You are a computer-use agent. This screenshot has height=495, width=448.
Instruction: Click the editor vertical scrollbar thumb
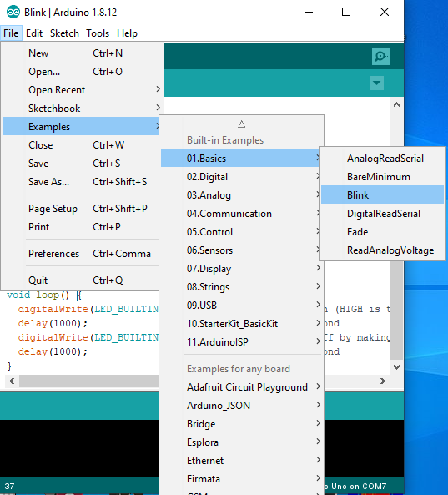pos(396,310)
